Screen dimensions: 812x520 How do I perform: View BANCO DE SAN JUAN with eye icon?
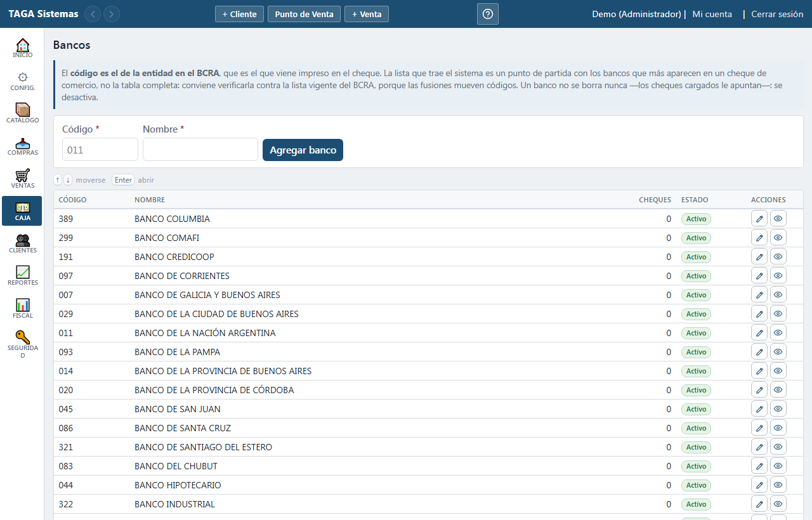(x=778, y=409)
